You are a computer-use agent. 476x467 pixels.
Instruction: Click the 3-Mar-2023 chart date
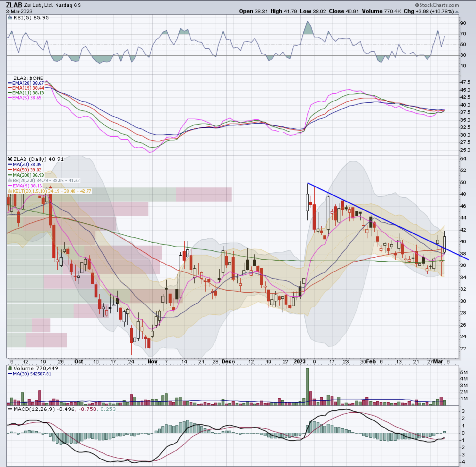19,12
